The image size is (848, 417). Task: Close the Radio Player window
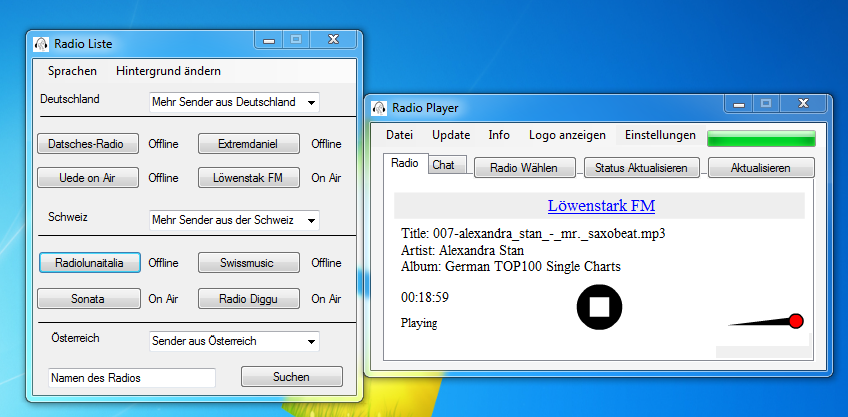[x=803, y=103]
